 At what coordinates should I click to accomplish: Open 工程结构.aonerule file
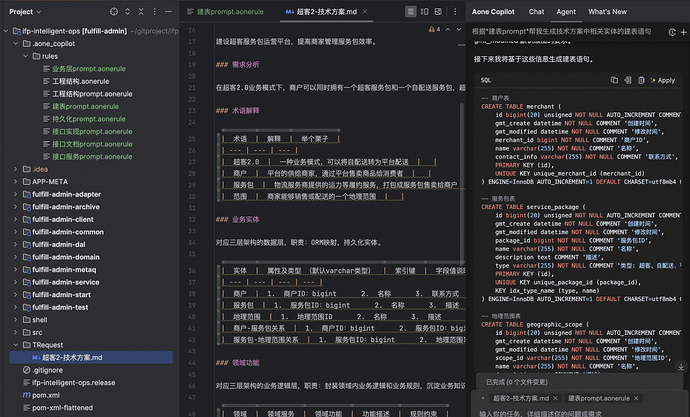point(81,81)
